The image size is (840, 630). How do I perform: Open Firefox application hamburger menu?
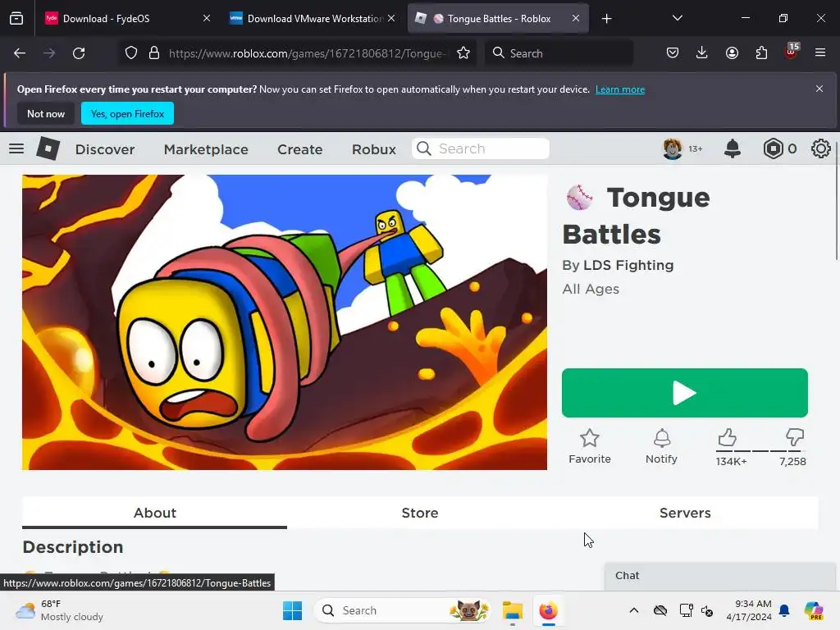click(820, 53)
